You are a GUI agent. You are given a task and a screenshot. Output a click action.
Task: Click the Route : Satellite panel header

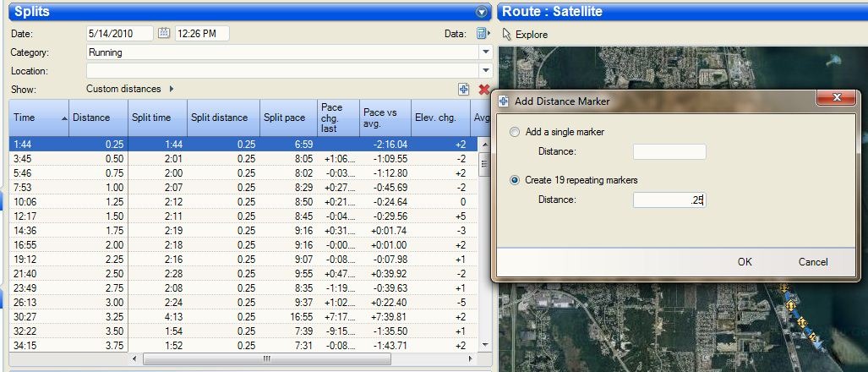(683, 12)
